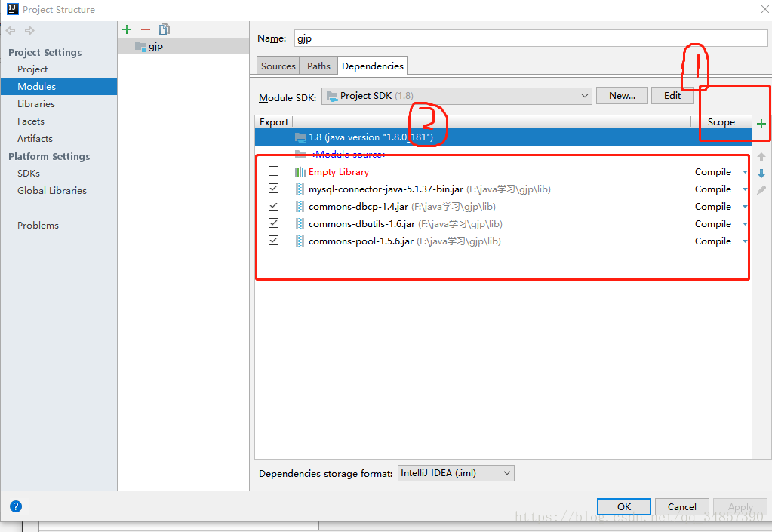This screenshot has width=772, height=532.
Task: Edit the selected dependency with the pencil icon
Action: click(x=761, y=190)
